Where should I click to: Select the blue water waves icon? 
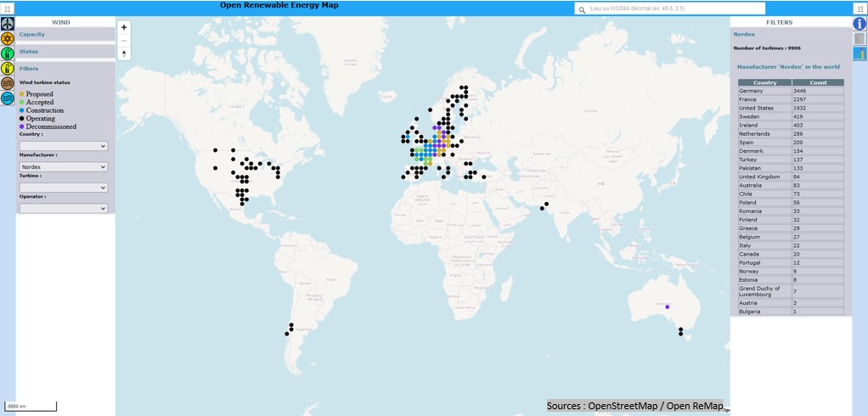click(7, 98)
